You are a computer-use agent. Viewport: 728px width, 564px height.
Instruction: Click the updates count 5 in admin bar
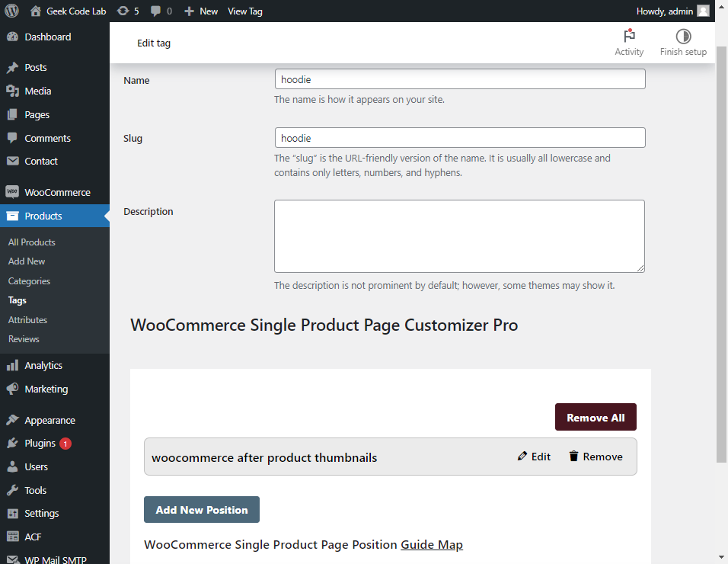[x=136, y=11]
